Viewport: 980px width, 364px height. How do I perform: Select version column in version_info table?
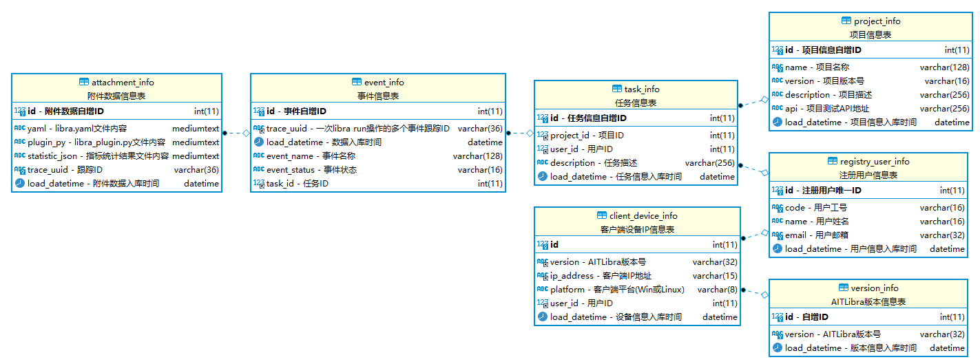pos(868,334)
